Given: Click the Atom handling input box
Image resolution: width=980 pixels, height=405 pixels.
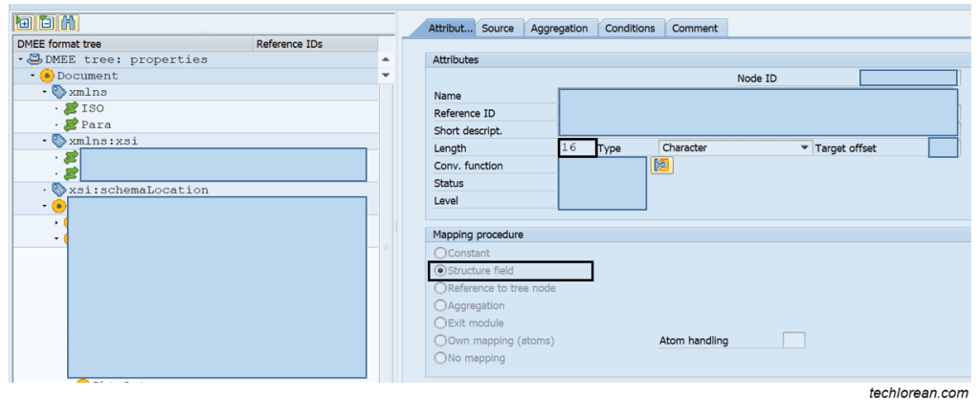Looking at the screenshot, I should pos(793,341).
